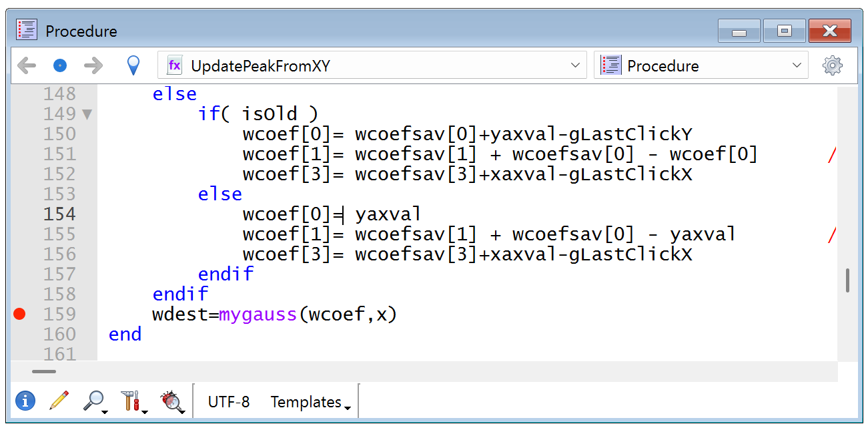Open the UpdatePeakFromXY function dropdown
Image resolution: width=868 pixels, height=430 pixels.
click(x=575, y=65)
